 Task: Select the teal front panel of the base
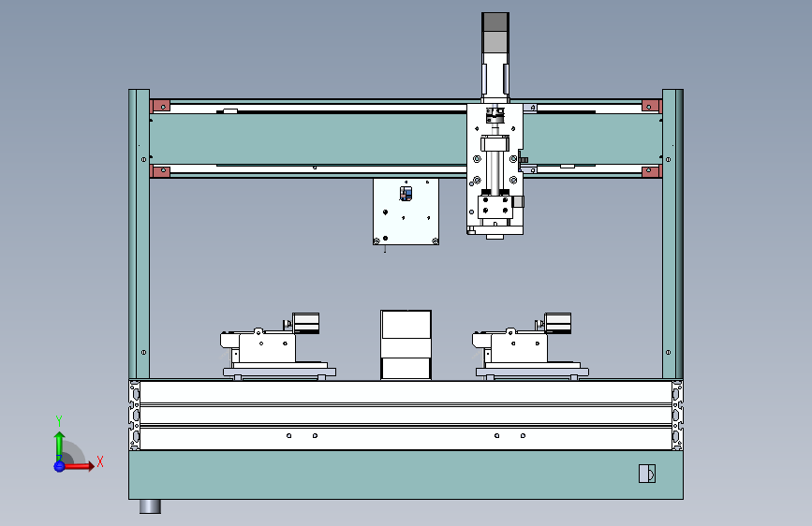pos(406,475)
